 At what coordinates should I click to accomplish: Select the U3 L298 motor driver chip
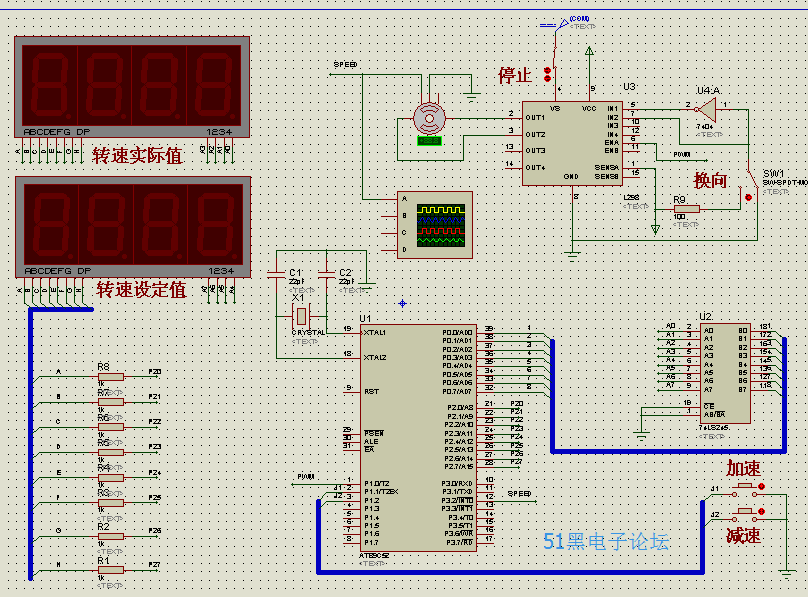click(x=573, y=143)
